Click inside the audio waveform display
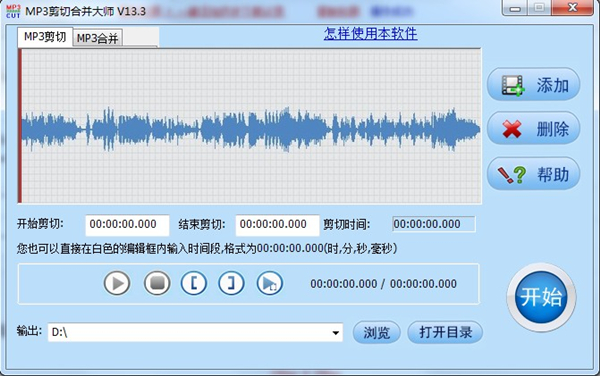 coord(249,125)
